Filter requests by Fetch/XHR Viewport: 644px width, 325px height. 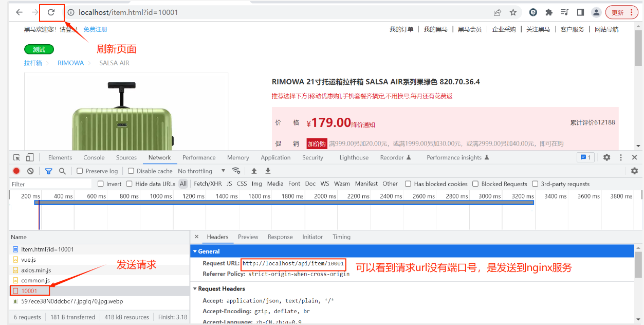coord(208,184)
